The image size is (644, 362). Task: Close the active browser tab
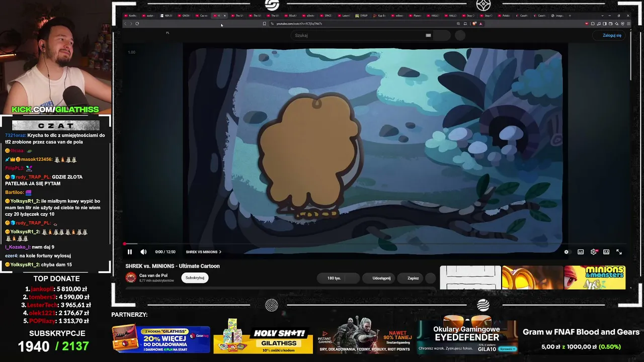click(224, 16)
